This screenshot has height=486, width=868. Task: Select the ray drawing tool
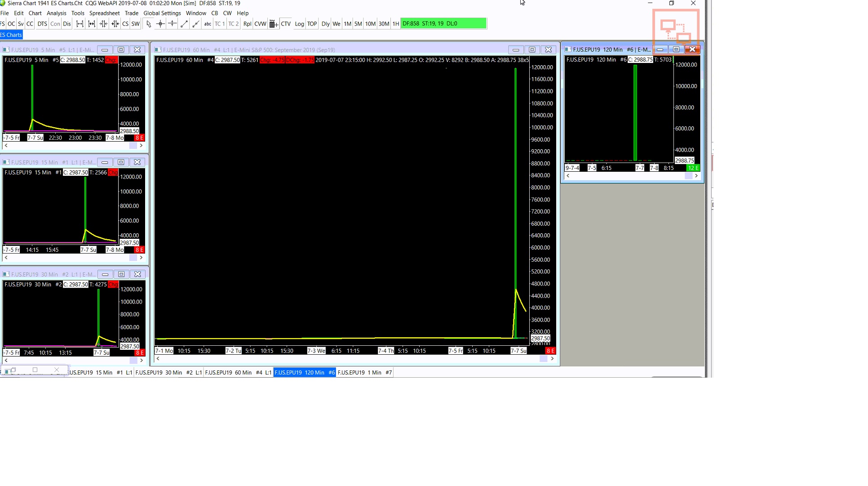(196, 24)
